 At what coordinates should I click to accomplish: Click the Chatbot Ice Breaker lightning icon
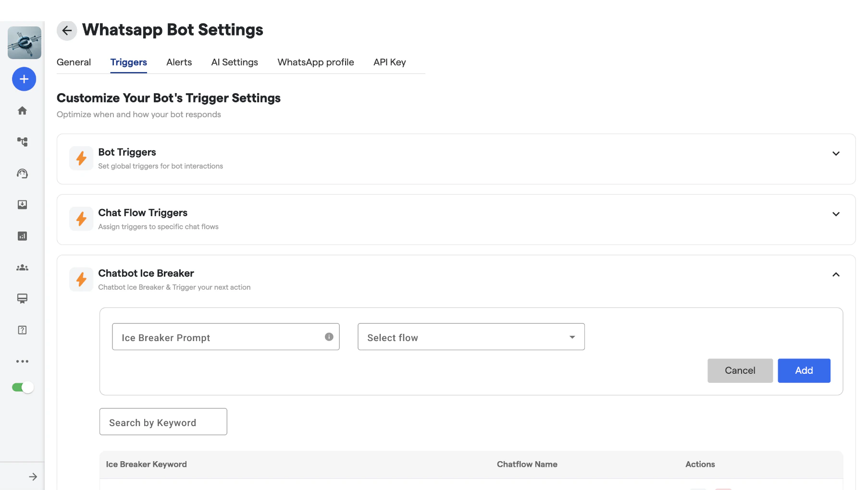point(81,280)
